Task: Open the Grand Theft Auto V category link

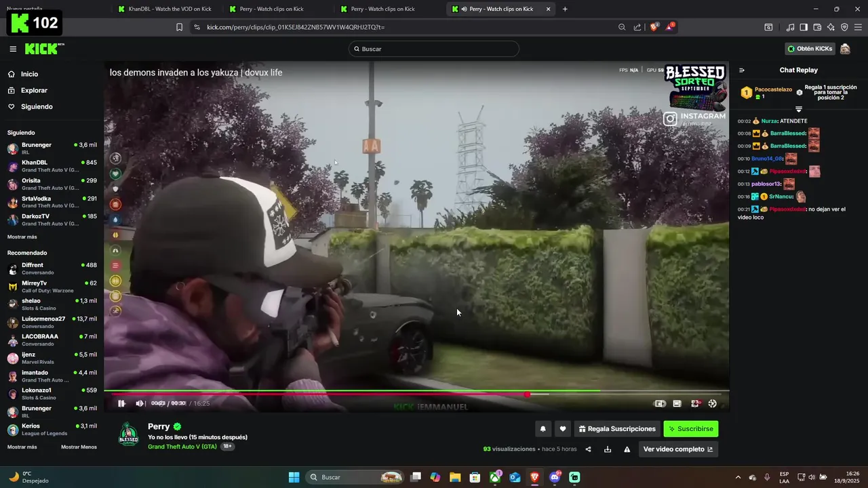Action: point(182,447)
